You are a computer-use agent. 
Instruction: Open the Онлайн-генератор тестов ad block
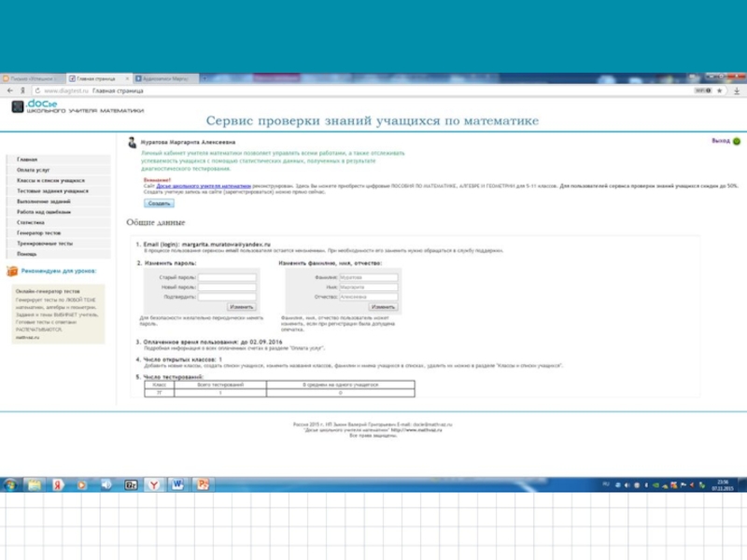tap(58, 314)
